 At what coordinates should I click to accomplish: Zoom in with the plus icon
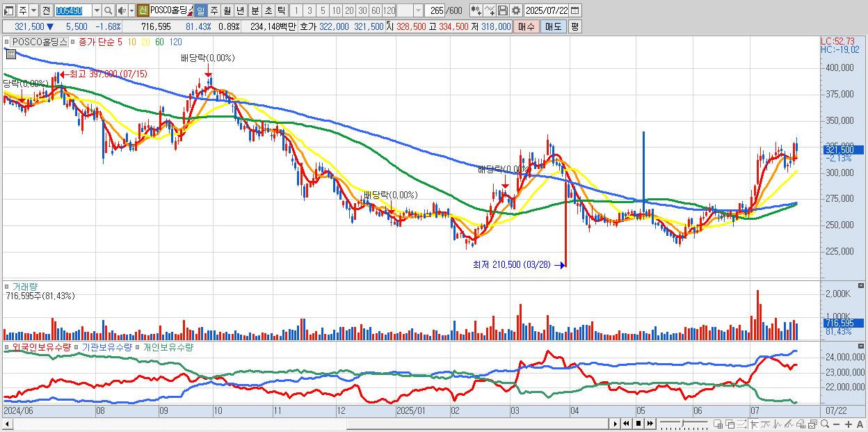click(x=848, y=424)
